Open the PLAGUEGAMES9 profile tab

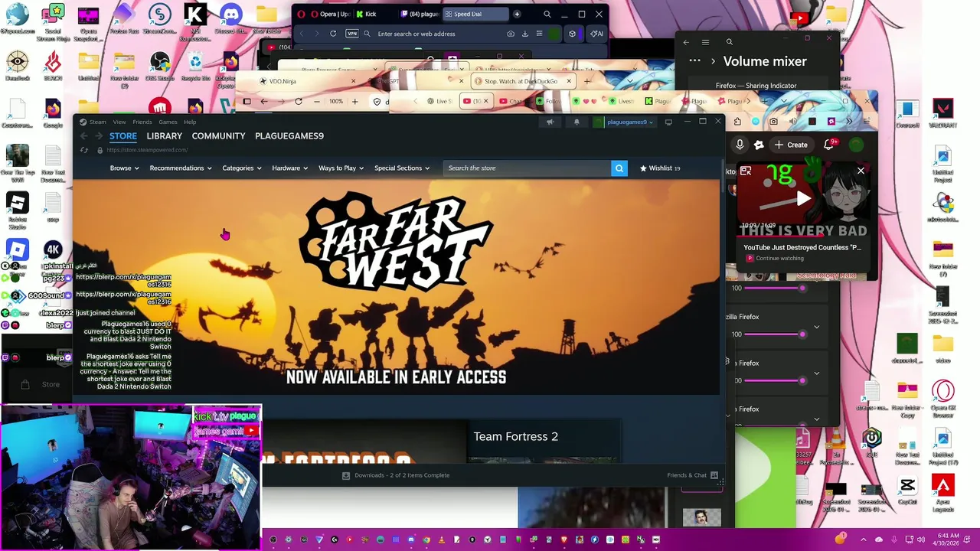point(289,136)
